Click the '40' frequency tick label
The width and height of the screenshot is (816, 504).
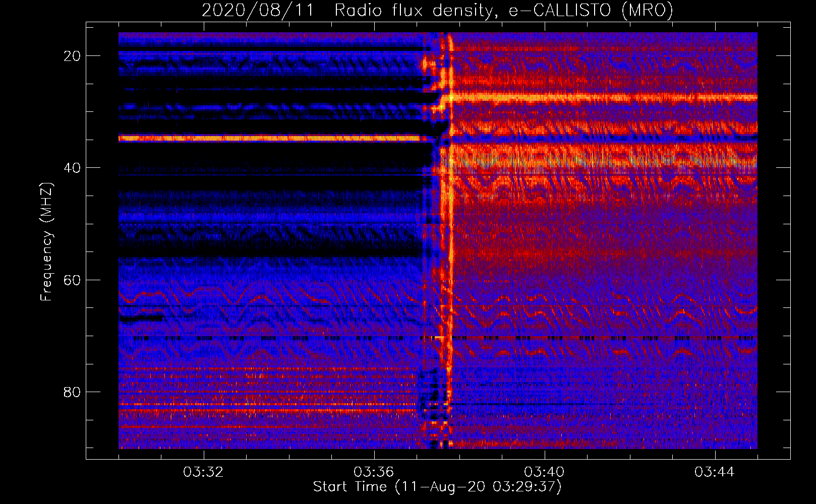(x=72, y=168)
